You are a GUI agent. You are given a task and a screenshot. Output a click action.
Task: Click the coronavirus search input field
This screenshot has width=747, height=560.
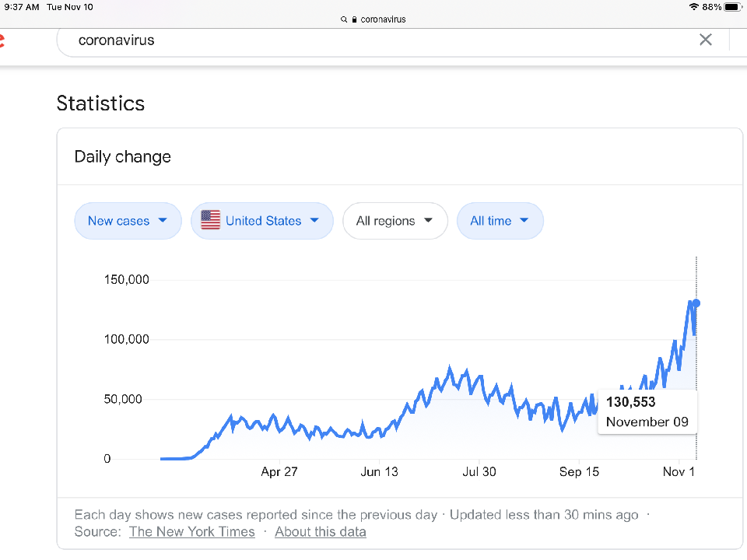tap(373, 40)
